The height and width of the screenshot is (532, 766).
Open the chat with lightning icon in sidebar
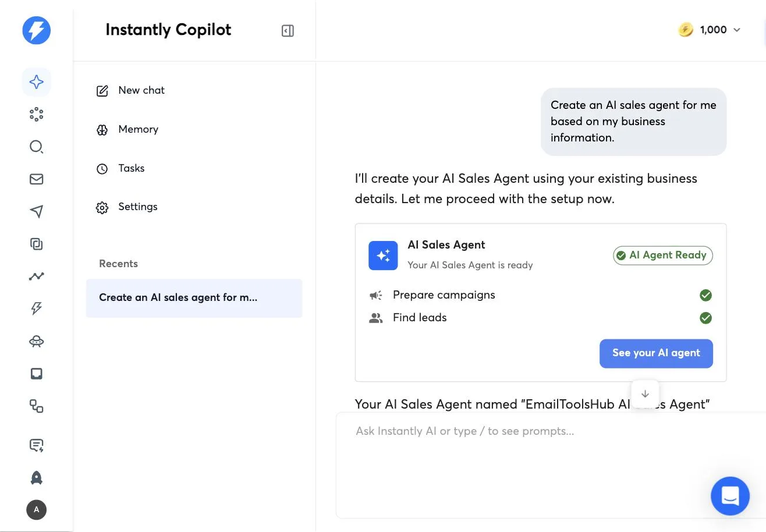tap(36, 445)
